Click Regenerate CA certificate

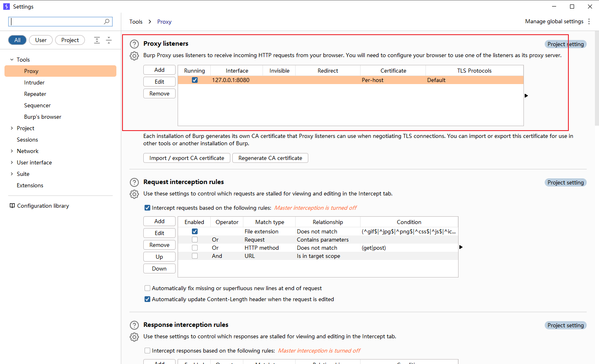[x=270, y=158]
